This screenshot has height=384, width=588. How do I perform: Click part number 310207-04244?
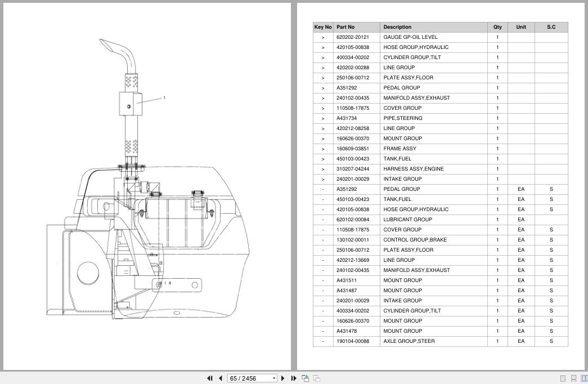[352, 169]
